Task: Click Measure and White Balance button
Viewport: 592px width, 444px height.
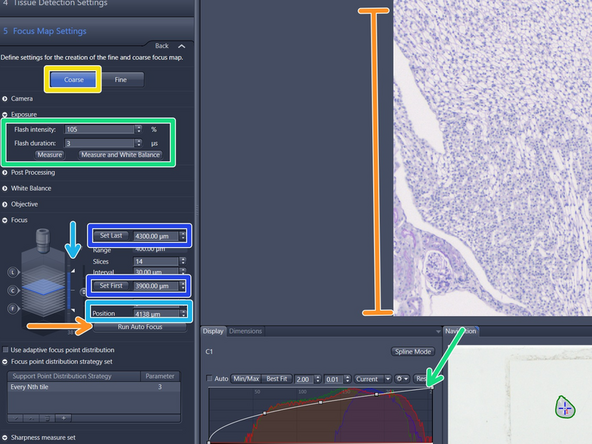Action: 120,155
